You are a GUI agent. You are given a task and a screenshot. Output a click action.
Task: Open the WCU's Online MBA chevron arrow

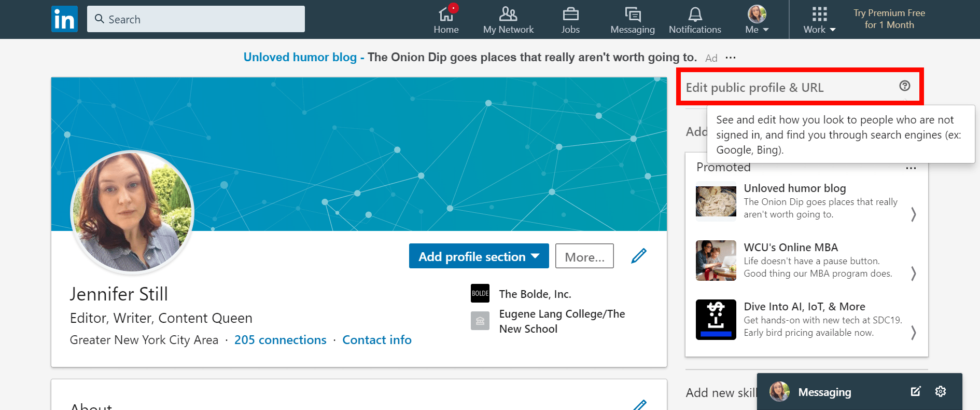click(914, 273)
